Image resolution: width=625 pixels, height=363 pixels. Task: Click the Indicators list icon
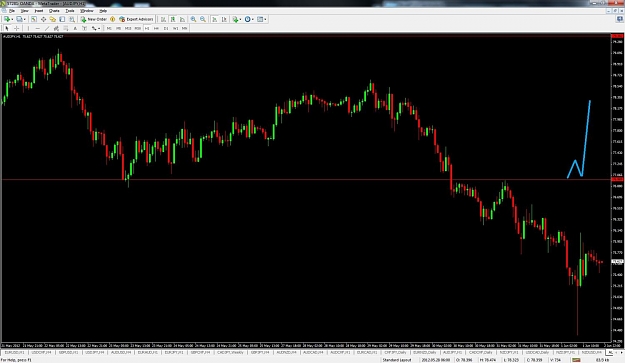tap(235, 19)
